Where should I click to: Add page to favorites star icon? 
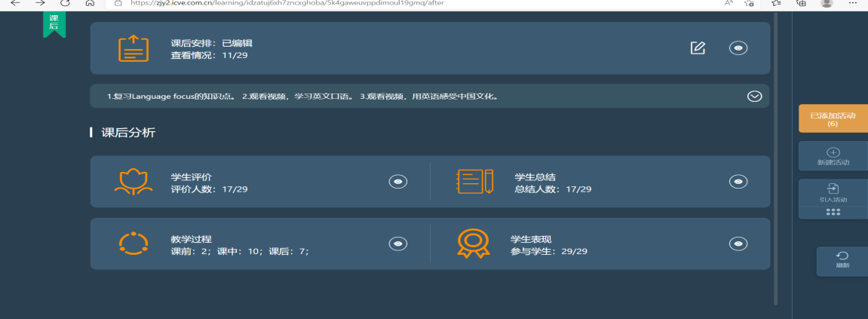point(749,3)
